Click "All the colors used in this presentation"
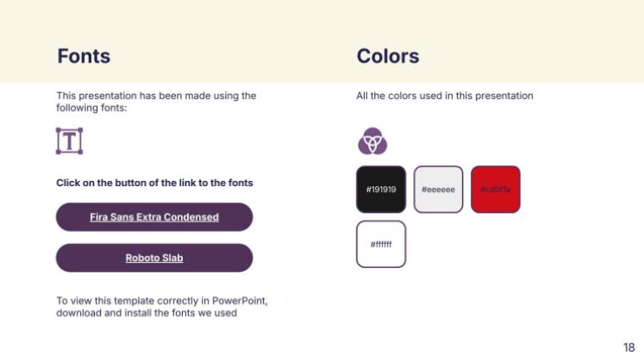This screenshot has height=362, width=644. [x=445, y=96]
